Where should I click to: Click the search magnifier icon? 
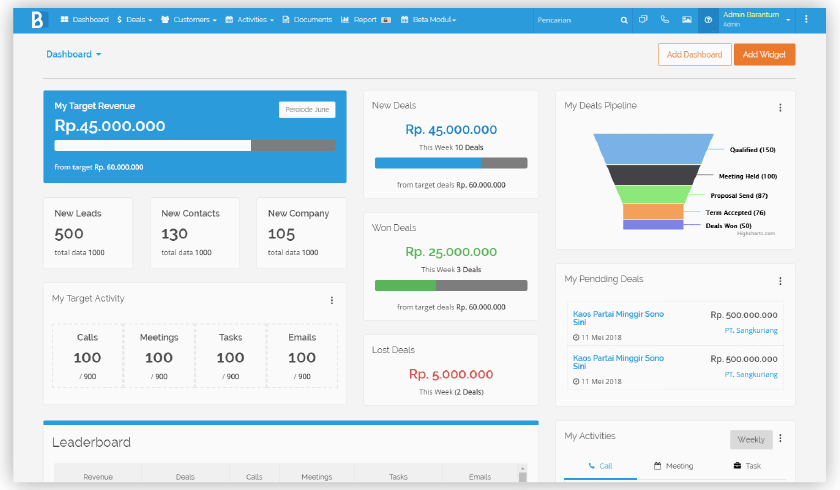624,20
